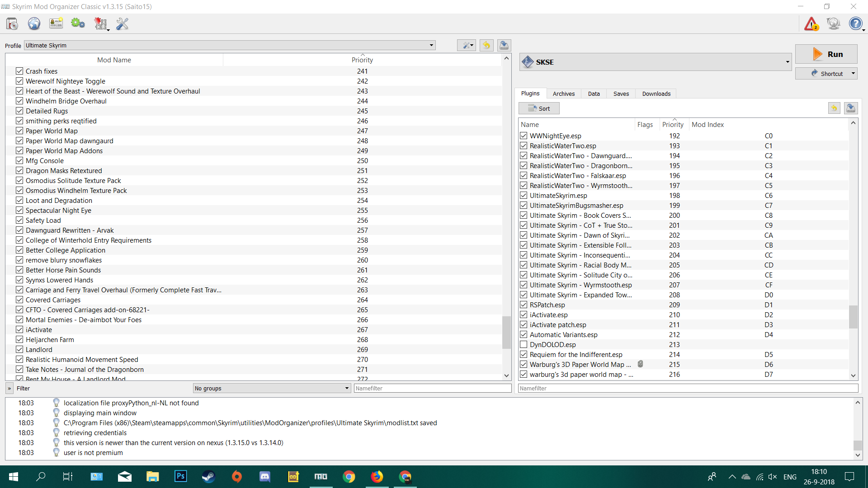Click the Sort plugins button
868x488 pixels.
[x=539, y=108]
